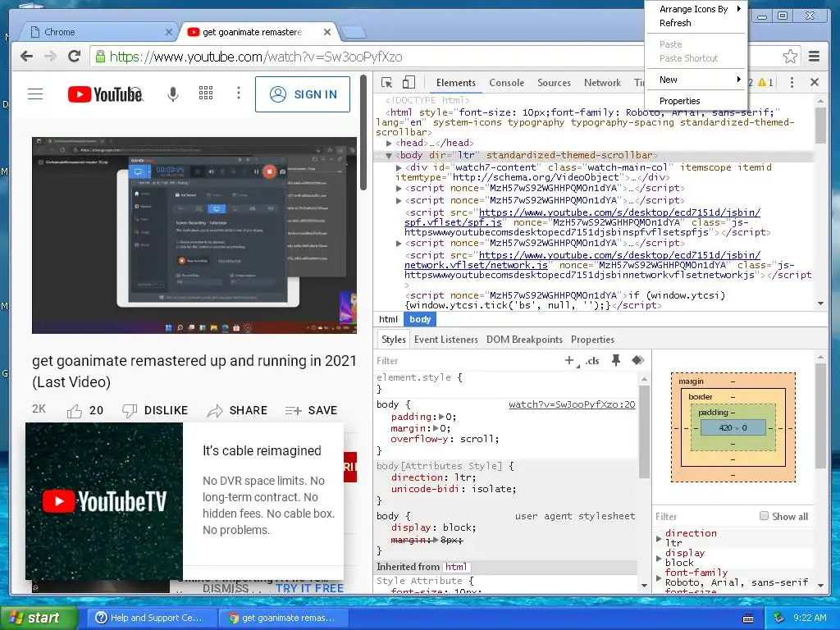Bookmark this page with the star icon

pos(790,57)
